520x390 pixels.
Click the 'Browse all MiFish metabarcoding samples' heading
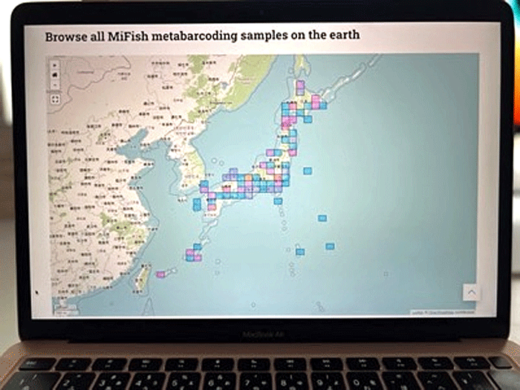pyautogui.click(x=202, y=36)
